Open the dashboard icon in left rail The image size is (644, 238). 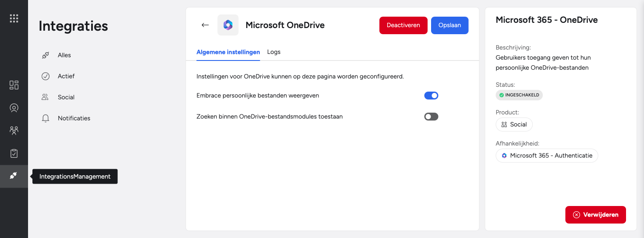point(14,85)
